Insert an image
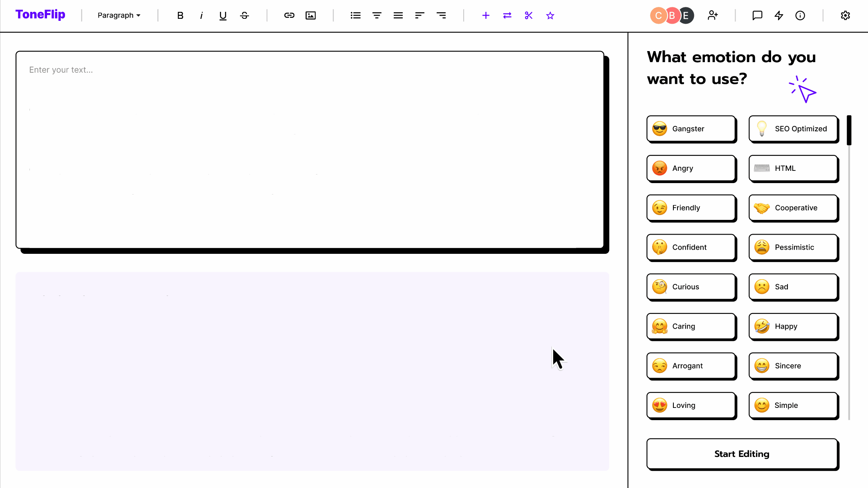The width and height of the screenshot is (868, 488). [x=311, y=16]
